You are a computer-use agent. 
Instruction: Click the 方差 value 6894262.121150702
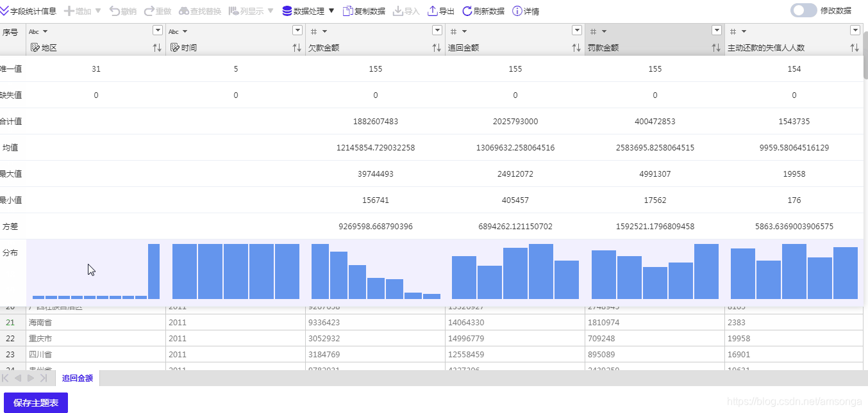click(x=515, y=227)
